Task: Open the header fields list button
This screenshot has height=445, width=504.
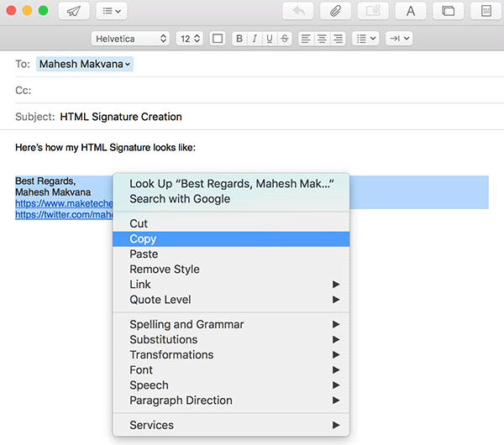Action: 111,11
